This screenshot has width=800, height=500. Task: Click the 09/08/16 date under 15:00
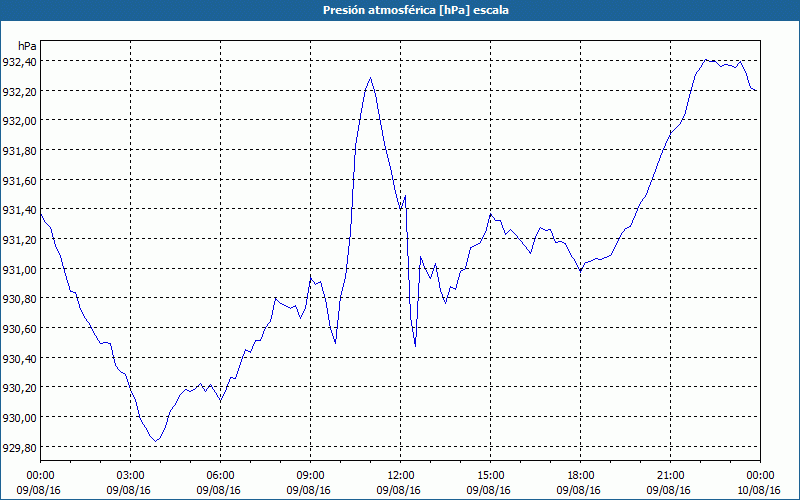coord(488,490)
